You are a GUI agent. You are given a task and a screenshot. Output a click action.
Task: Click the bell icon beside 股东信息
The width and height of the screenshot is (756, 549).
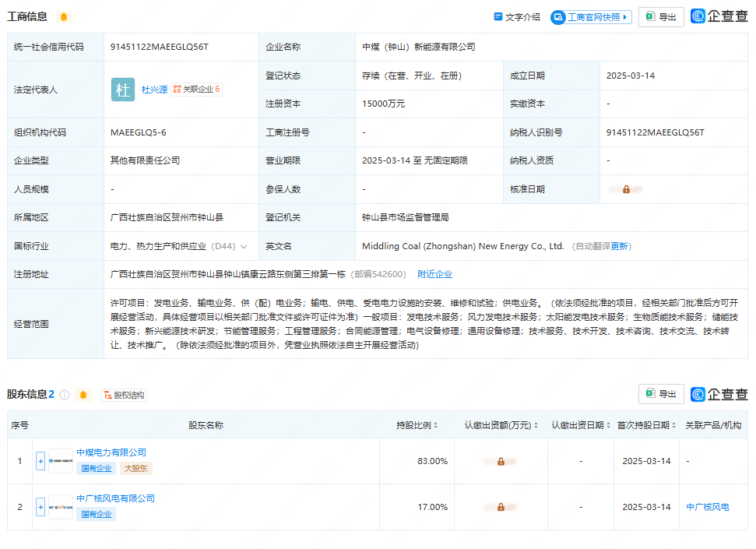(84, 395)
